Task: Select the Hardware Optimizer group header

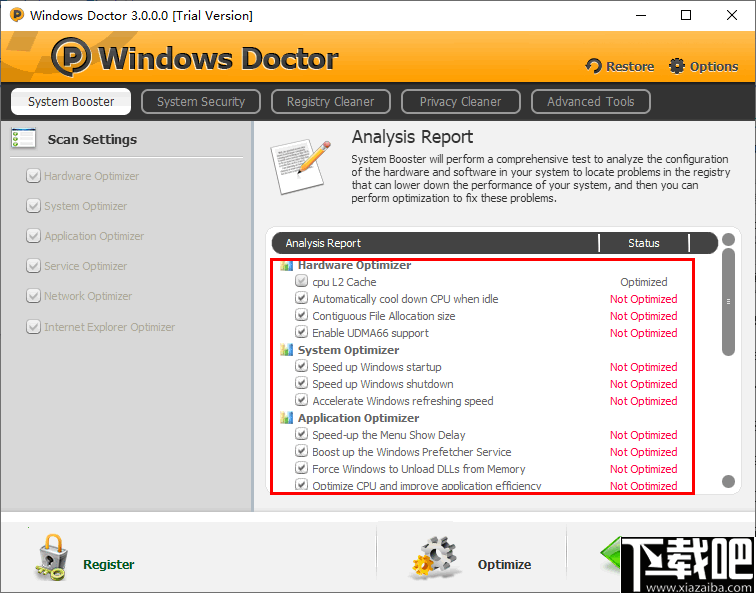Action: point(354,265)
